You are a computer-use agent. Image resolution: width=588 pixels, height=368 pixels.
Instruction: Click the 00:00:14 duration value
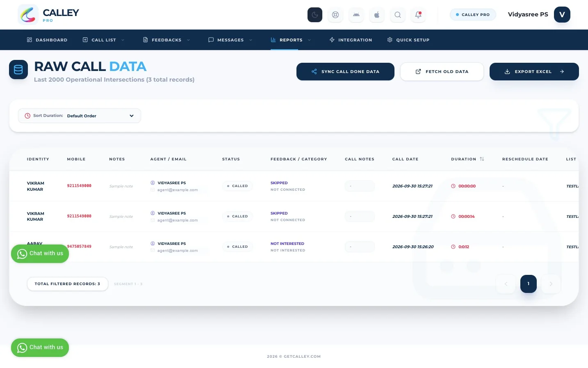point(467,217)
